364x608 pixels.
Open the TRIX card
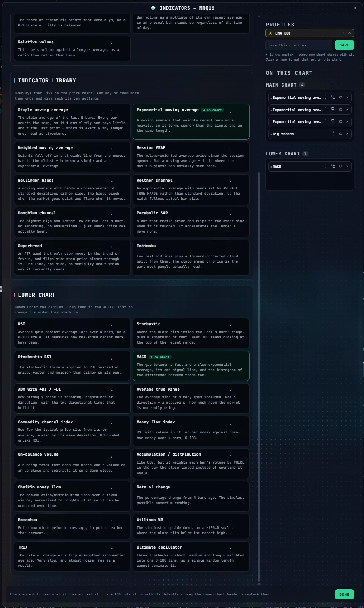coord(72,556)
